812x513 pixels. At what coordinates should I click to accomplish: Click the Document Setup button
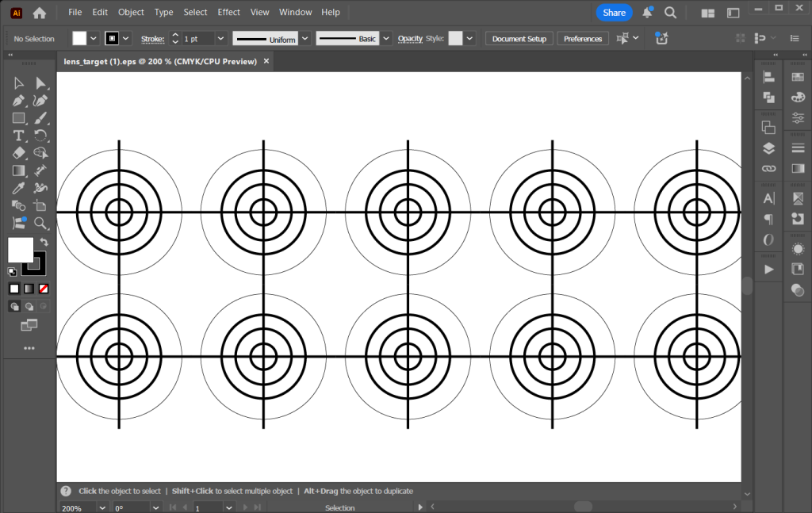tap(519, 37)
